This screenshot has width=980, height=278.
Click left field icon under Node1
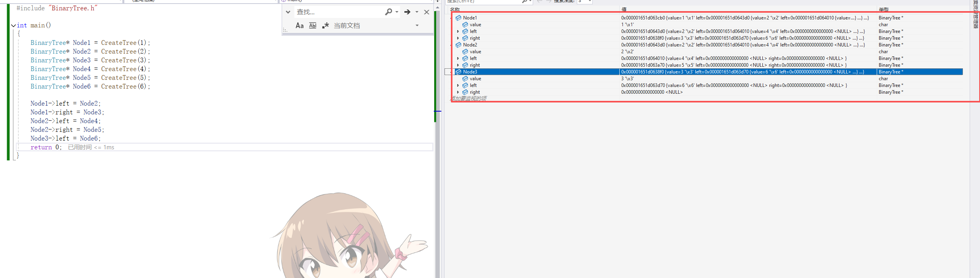465,31
